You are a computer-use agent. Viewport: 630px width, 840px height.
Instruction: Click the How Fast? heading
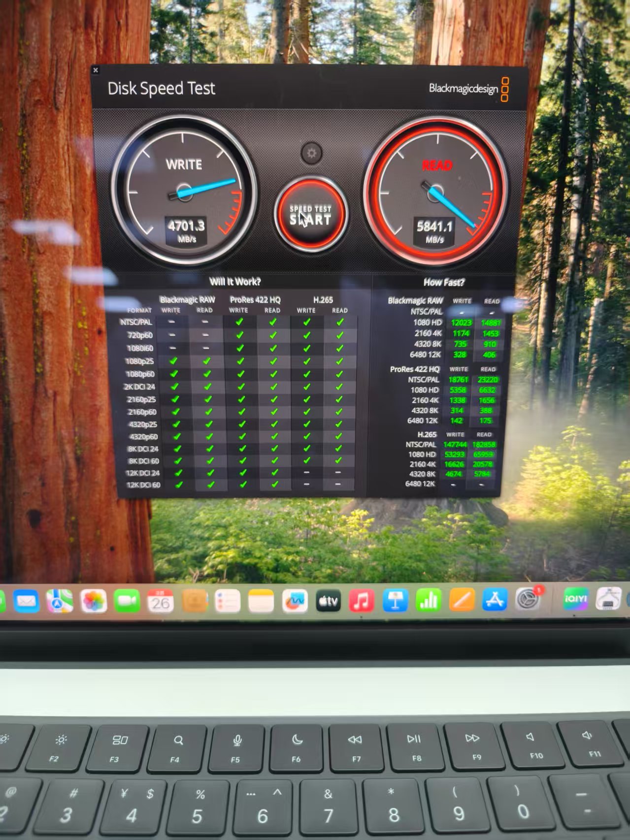(444, 282)
